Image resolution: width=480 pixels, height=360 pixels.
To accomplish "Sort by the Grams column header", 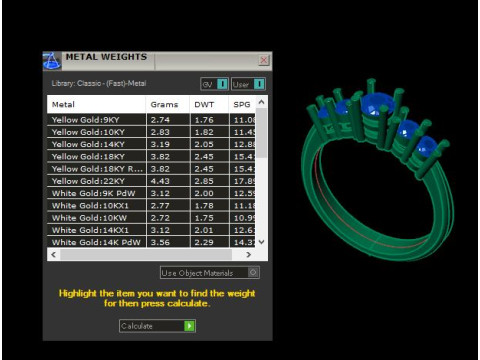I will (168, 105).
